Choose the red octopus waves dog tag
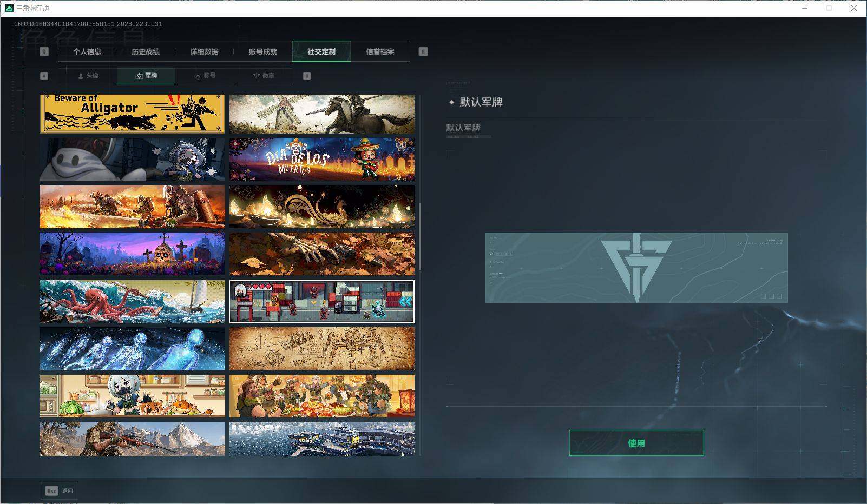The image size is (867, 504). pos(133,301)
